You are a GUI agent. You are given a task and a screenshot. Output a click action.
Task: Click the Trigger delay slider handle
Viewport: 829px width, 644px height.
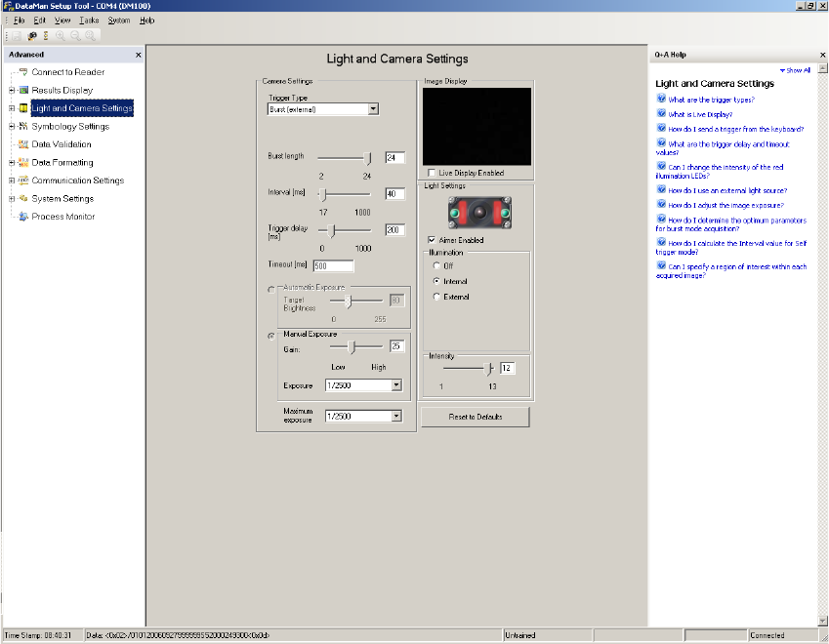[x=331, y=230]
